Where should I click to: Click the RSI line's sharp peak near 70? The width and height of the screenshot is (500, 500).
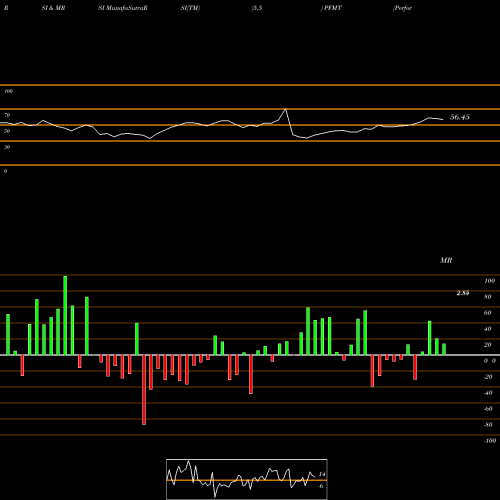(285, 109)
